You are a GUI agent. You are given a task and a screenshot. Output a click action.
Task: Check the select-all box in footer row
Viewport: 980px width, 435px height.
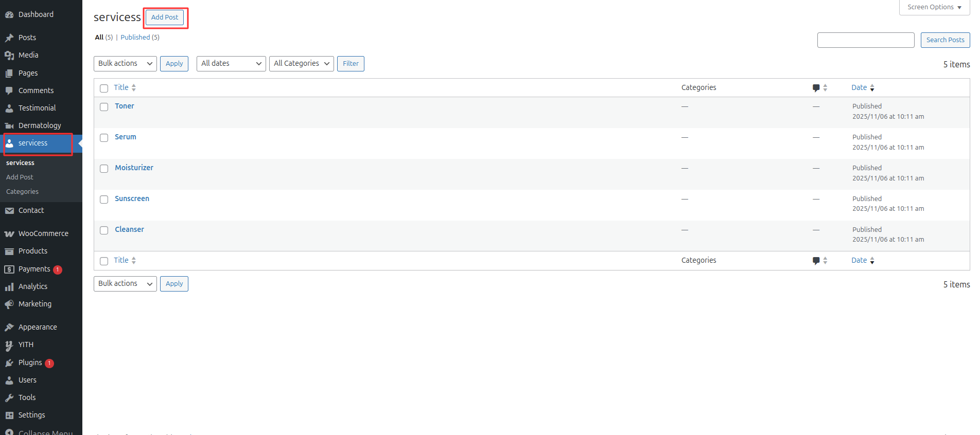[x=104, y=261]
